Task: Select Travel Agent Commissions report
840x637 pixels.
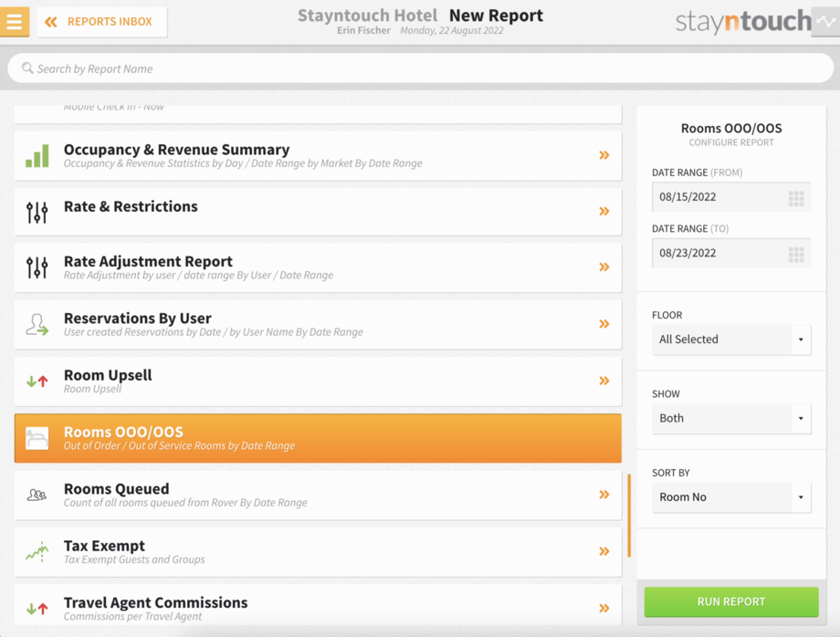Action: 318,605
